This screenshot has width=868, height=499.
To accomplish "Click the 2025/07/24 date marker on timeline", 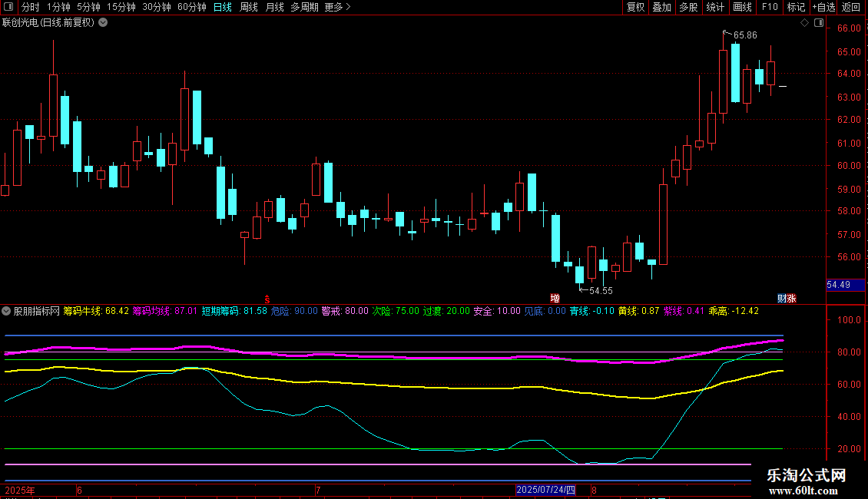I will [x=545, y=489].
